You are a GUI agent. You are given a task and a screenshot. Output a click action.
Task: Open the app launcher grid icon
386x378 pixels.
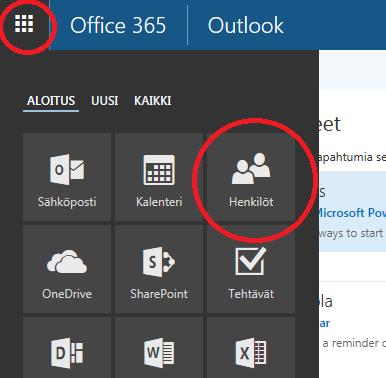[24, 24]
